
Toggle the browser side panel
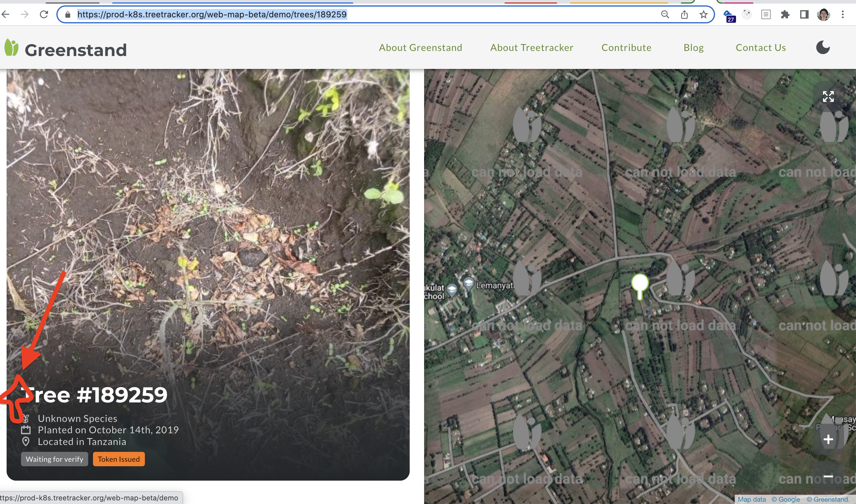pyautogui.click(x=804, y=14)
